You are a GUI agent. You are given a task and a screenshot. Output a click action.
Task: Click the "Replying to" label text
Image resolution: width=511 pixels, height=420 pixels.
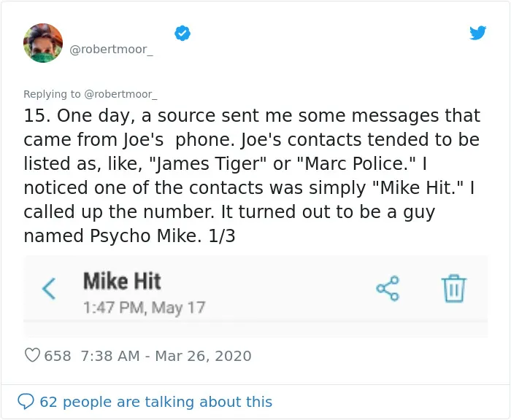click(x=52, y=94)
